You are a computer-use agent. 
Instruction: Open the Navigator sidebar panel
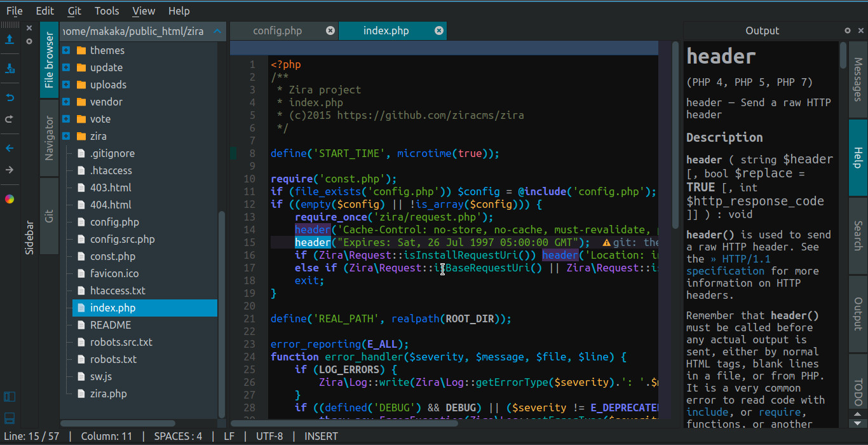tap(49, 137)
